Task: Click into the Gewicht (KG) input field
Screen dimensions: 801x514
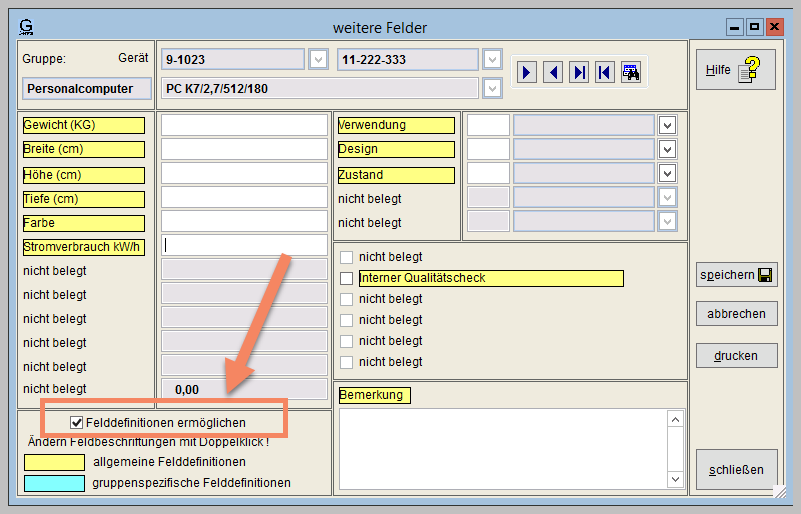Action: point(244,125)
